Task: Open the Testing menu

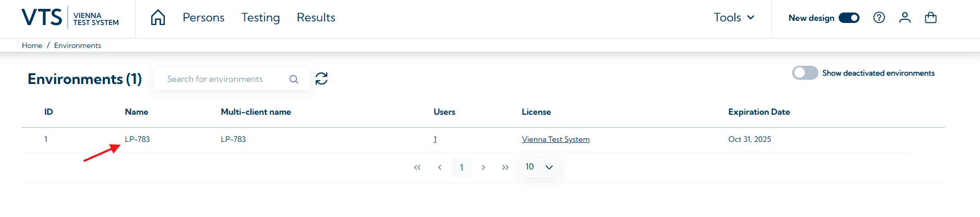Action: [260, 18]
